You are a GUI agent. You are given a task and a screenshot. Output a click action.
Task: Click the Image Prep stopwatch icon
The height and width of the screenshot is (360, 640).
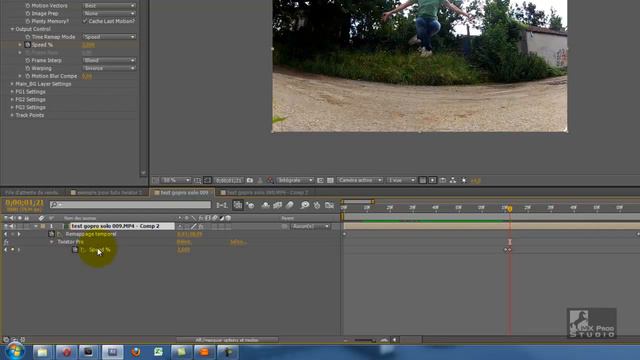(28, 13)
